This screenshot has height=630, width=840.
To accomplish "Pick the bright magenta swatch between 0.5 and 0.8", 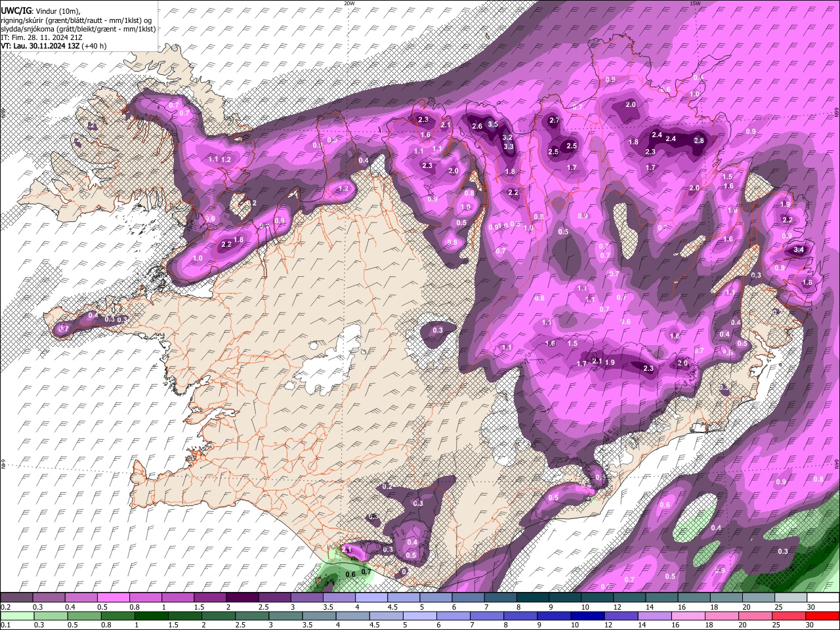I will coord(113,597).
